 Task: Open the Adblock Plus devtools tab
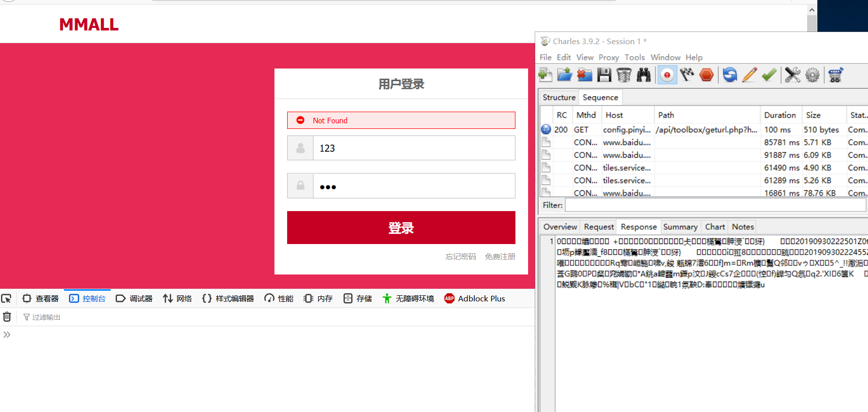click(x=475, y=299)
